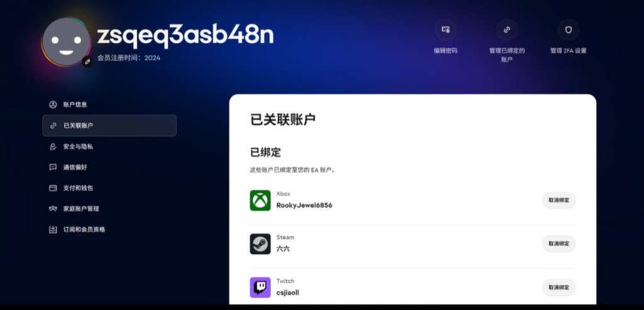Click the pencil edit avatar icon

(88, 61)
